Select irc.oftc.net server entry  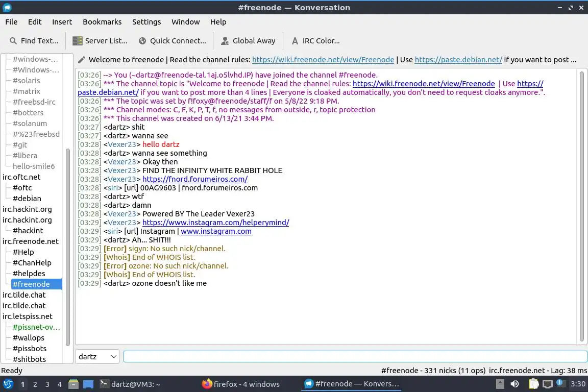point(21,177)
